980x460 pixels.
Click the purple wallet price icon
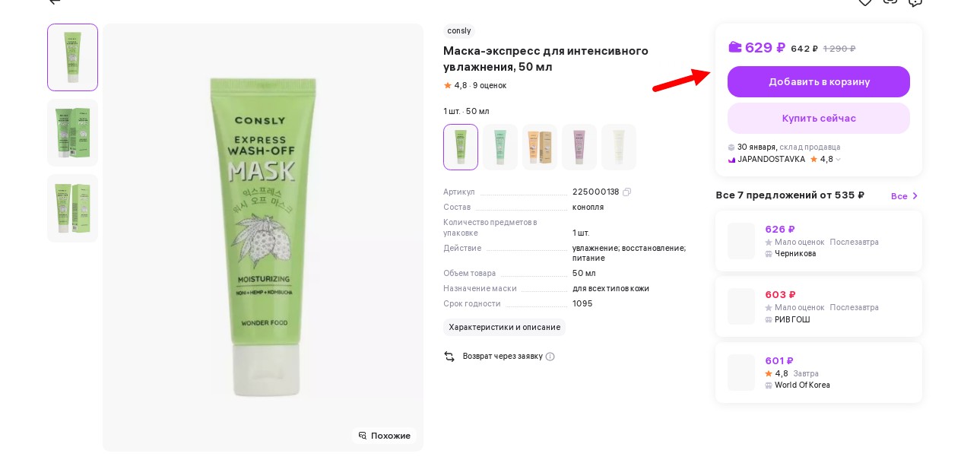coord(734,47)
